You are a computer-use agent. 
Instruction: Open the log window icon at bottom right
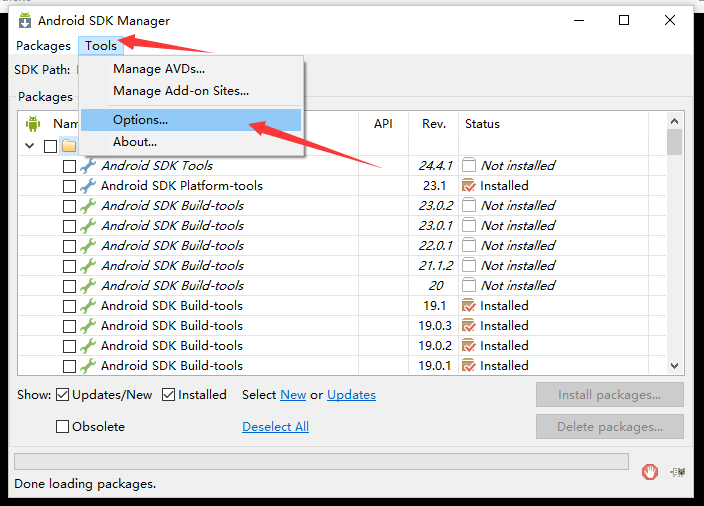pyautogui.click(x=678, y=472)
